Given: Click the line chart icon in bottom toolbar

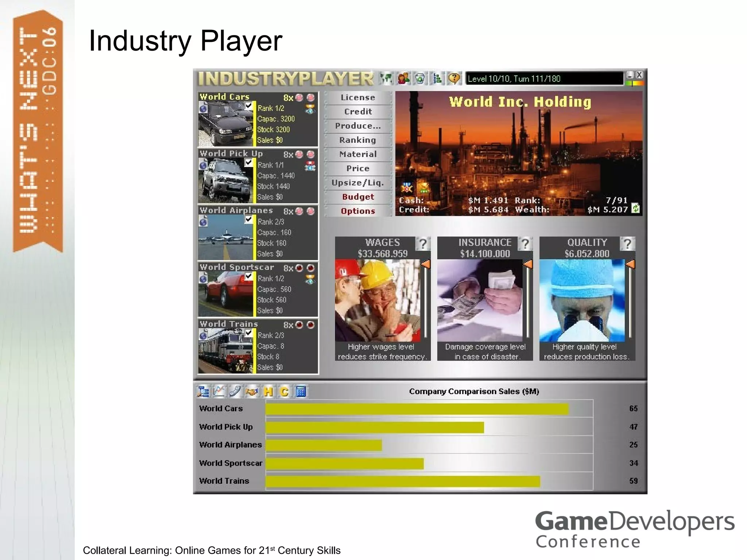Looking at the screenshot, I should pos(219,391).
